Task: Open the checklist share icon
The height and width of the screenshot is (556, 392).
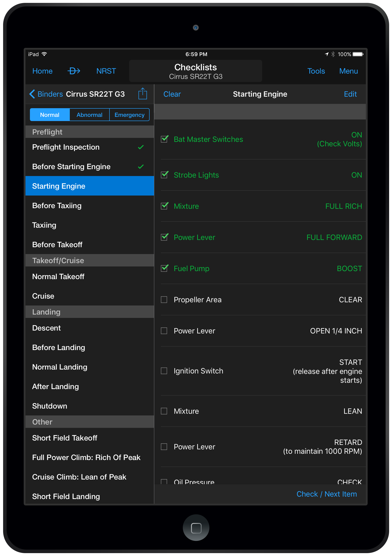Action: tap(143, 94)
